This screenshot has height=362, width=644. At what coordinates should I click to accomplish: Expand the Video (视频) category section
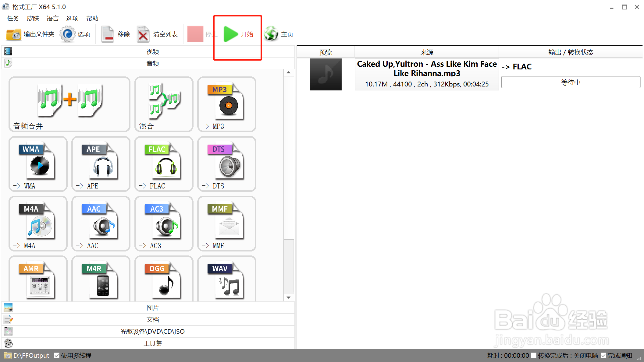(152, 51)
